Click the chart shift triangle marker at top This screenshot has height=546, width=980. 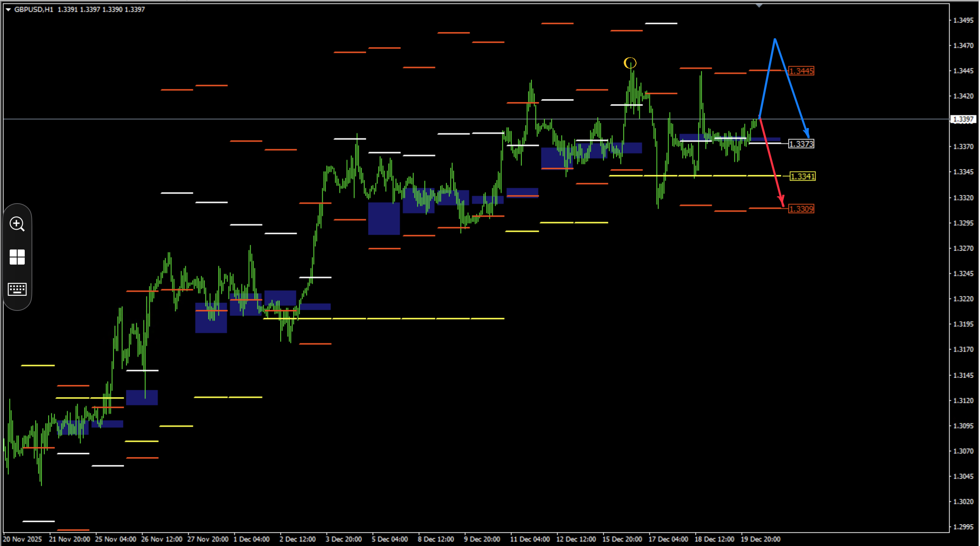[x=759, y=6]
